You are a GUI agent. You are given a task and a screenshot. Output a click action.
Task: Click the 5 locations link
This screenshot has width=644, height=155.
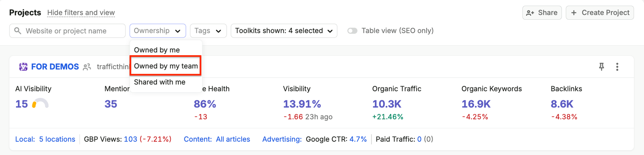(x=57, y=139)
